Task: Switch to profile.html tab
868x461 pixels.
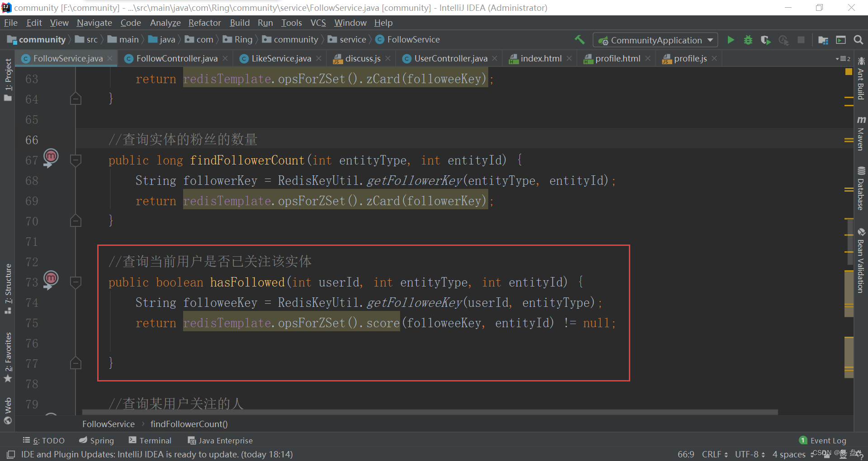Action: tap(618, 58)
